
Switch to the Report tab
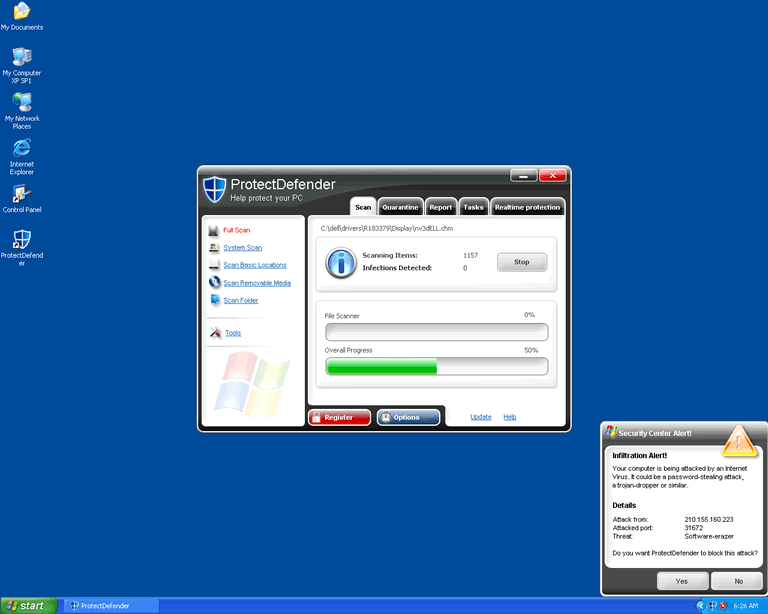441,207
